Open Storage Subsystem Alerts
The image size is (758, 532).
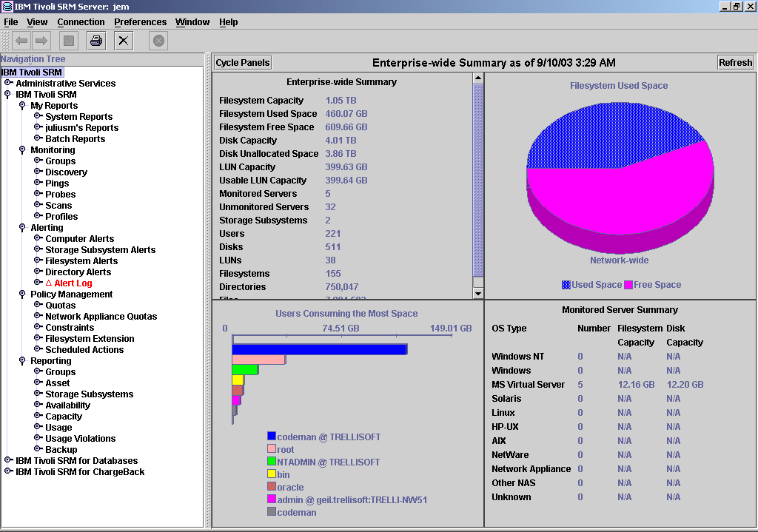pyautogui.click(x=101, y=250)
